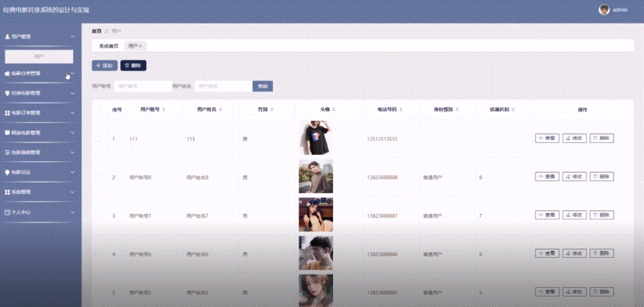This screenshot has width=644, height=307.
Task: Sort by 电话号码 column arrows
Action: coord(400,109)
